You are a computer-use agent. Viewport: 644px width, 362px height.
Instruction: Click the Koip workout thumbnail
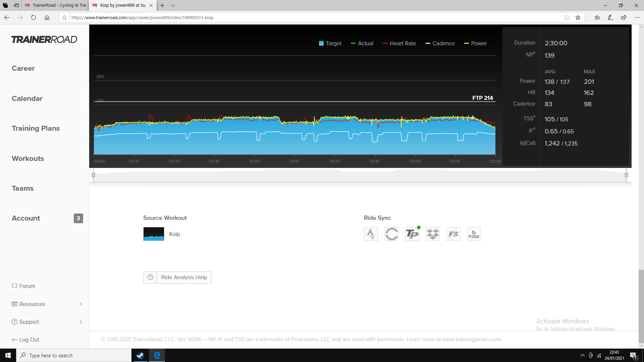[x=154, y=234]
